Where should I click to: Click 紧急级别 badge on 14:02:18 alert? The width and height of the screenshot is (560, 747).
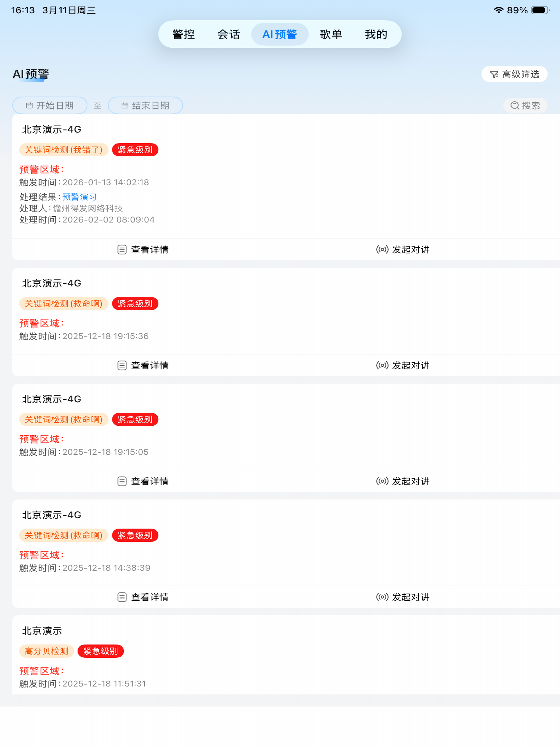[x=135, y=150]
